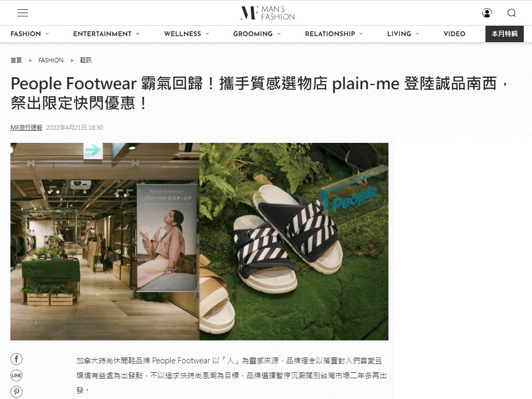Viewport: 532px width, 399px height.
Task: Open the MF流行速報 author link
Action: [x=26, y=128]
